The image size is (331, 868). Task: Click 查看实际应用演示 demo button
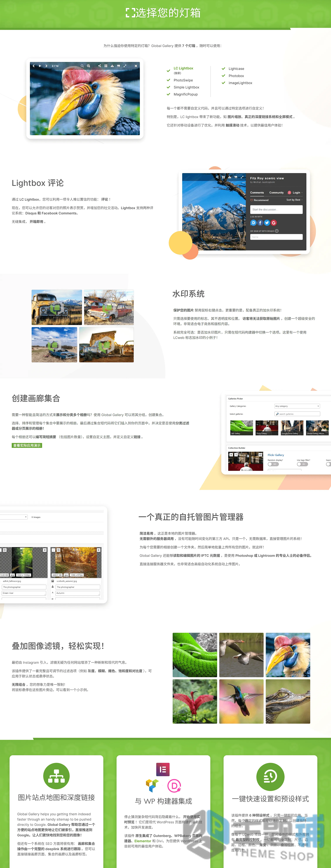pyautogui.click(x=27, y=445)
